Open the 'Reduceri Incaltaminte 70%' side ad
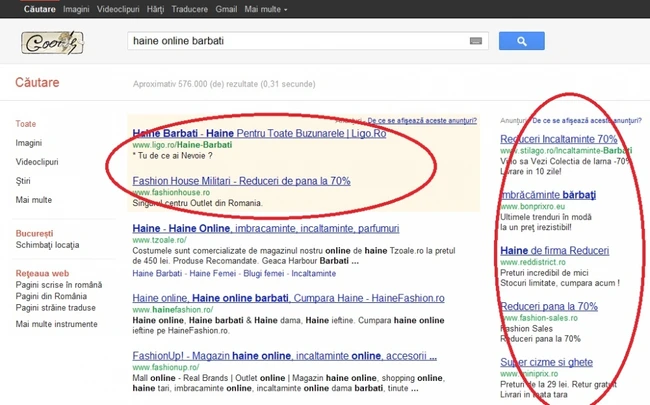Viewport: 650px width, 405px height. (558, 139)
